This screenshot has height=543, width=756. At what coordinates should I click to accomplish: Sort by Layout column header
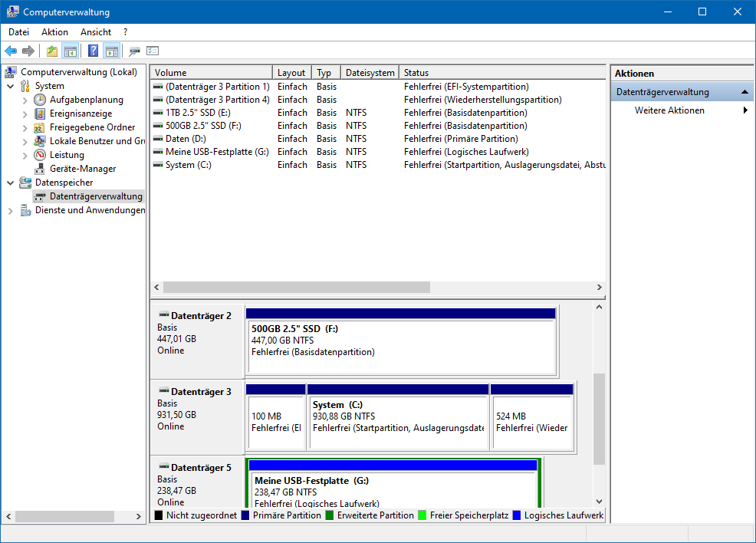click(291, 72)
